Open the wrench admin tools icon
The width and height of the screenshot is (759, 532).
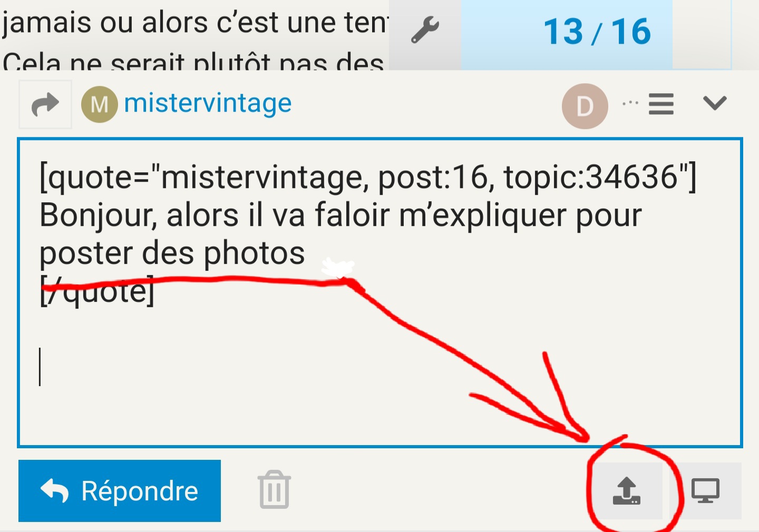pyautogui.click(x=425, y=29)
